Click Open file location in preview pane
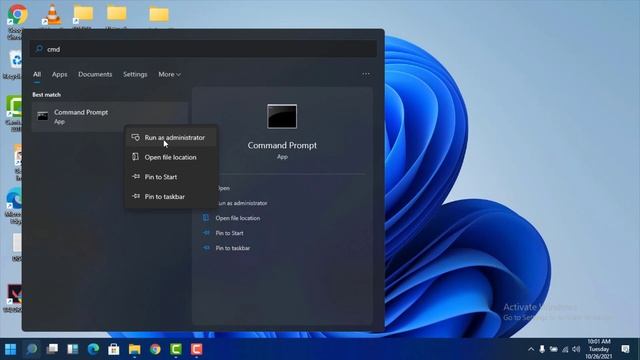 pyautogui.click(x=238, y=218)
